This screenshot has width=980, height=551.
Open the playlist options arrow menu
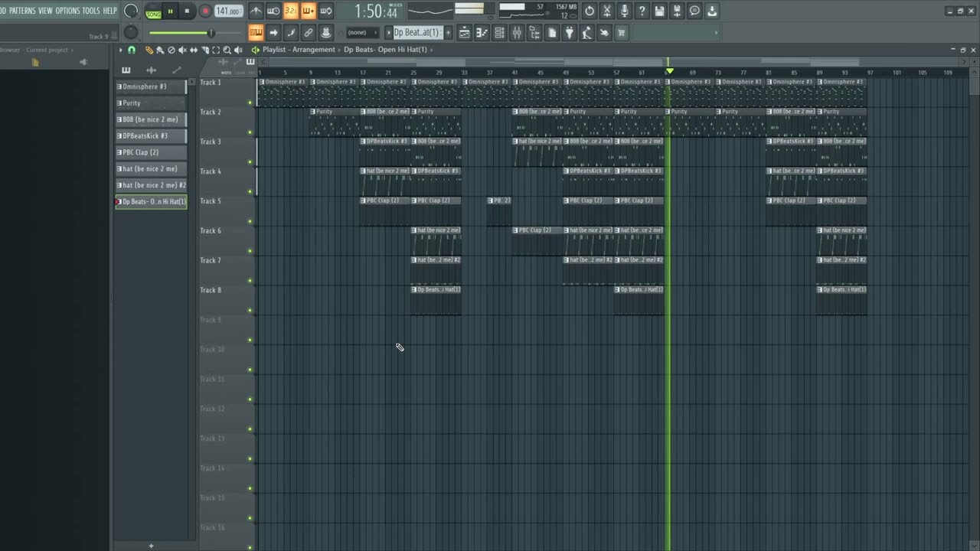tap(120, 50)
